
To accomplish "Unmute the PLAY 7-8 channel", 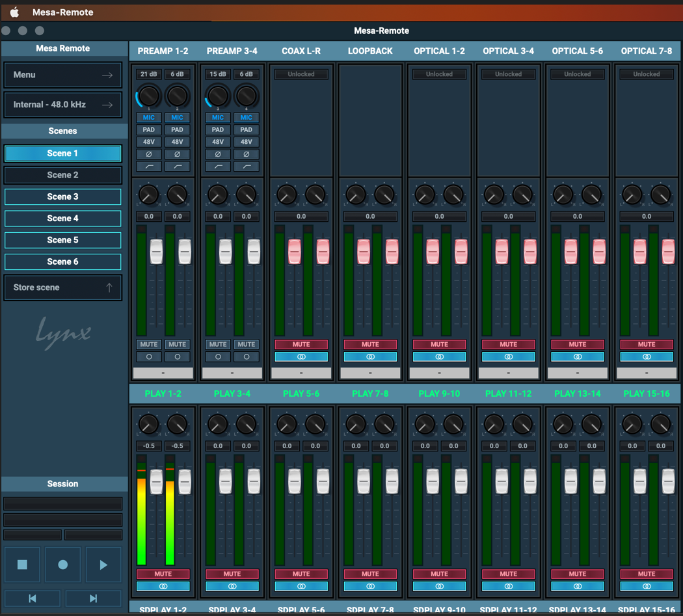I will coord(370,574).
